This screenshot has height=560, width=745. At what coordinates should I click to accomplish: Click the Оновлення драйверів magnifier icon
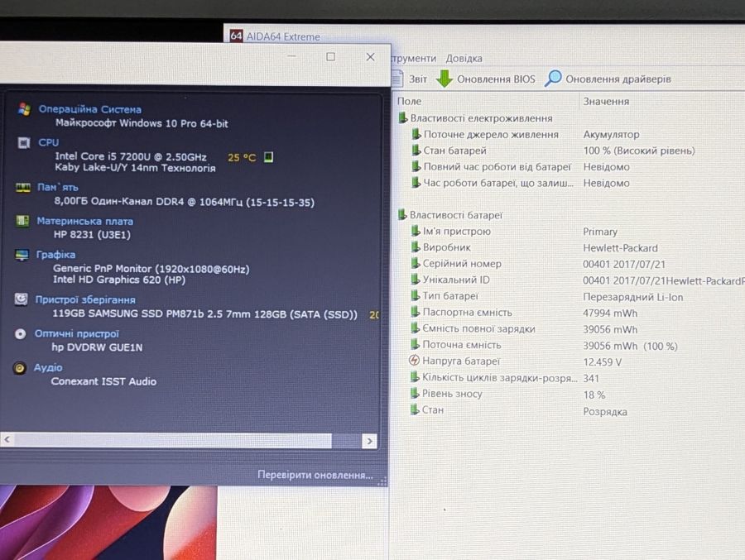click(553, 79)
